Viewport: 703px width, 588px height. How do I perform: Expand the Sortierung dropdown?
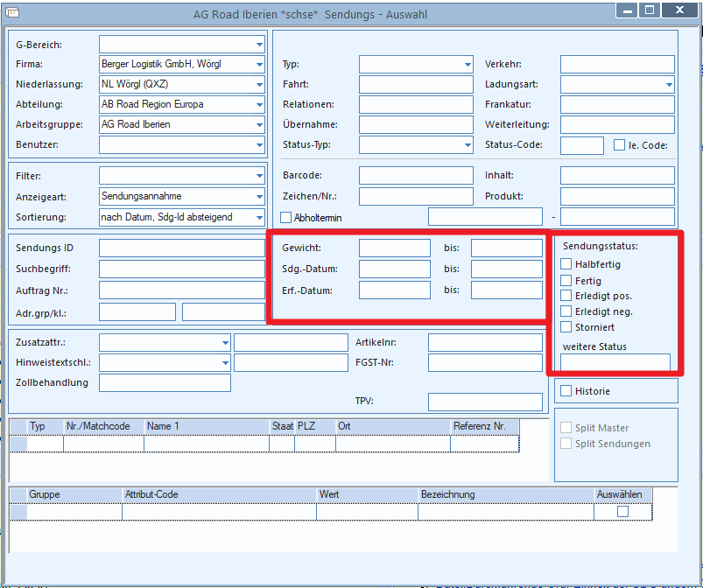tap(259, 217)
